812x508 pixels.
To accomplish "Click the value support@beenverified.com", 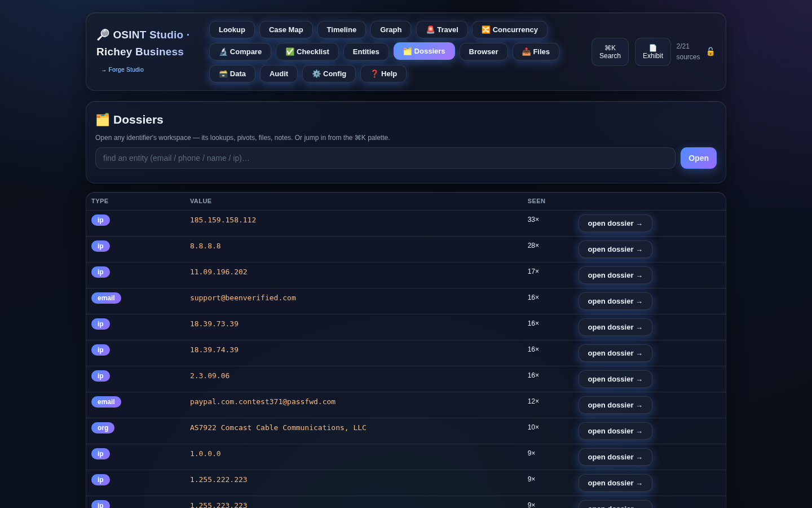I will point(243,298).
